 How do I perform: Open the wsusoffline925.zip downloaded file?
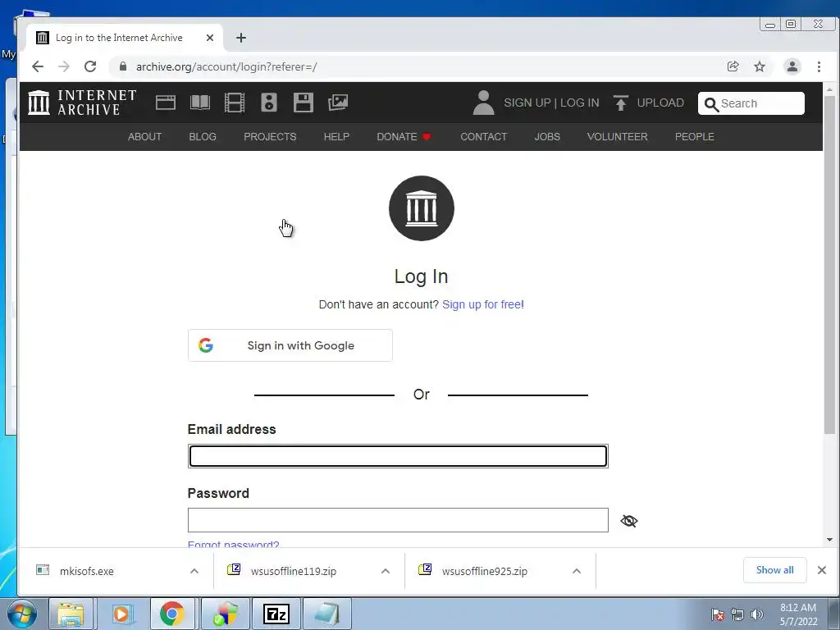[x=484, y=571]
